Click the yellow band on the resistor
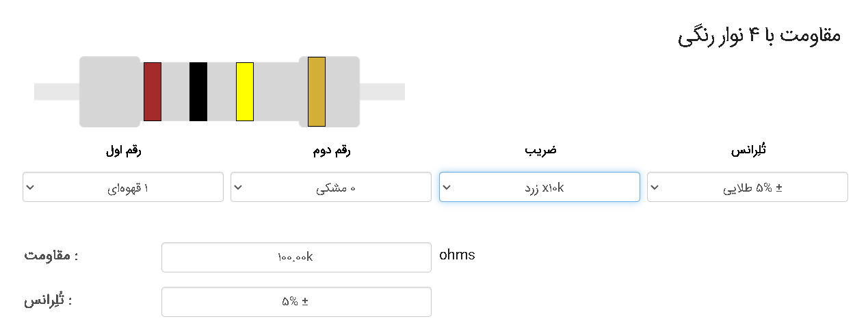The image size is (868, 319). point(245,92)
